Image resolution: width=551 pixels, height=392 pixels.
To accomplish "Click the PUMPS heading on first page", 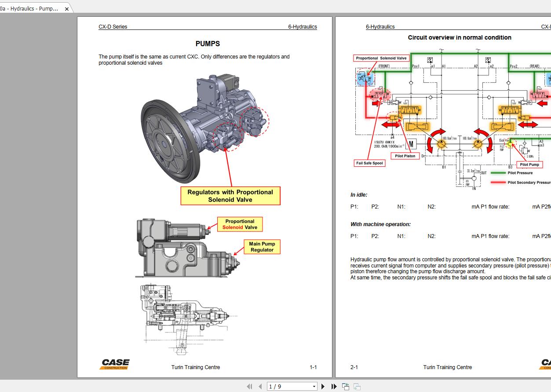I will pos(208,44).
